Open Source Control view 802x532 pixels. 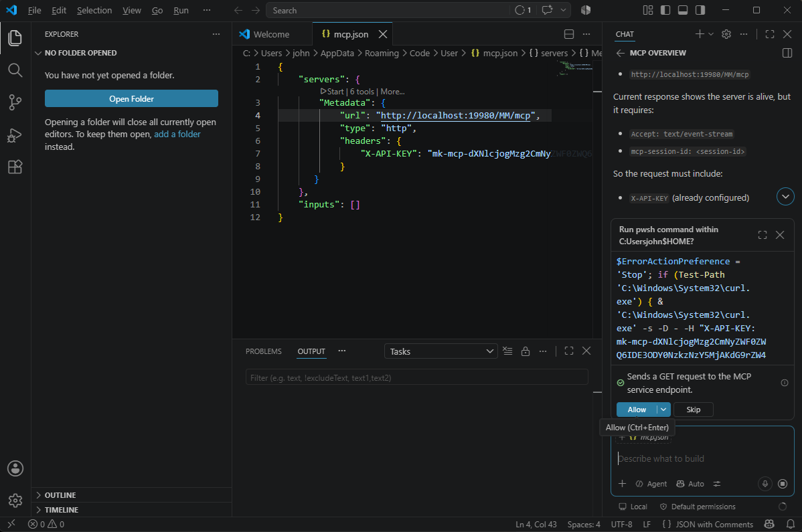(15, 103)
